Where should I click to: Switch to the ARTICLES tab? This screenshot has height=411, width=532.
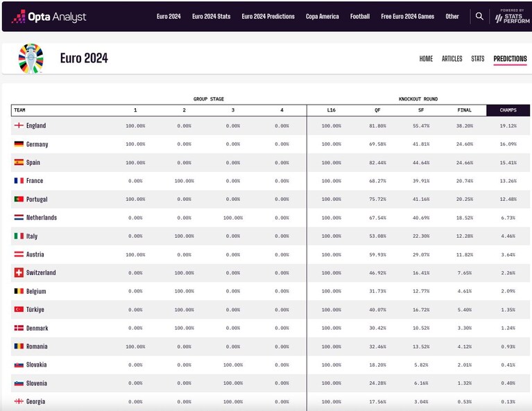pyautogui.click(x=452, y=59)
